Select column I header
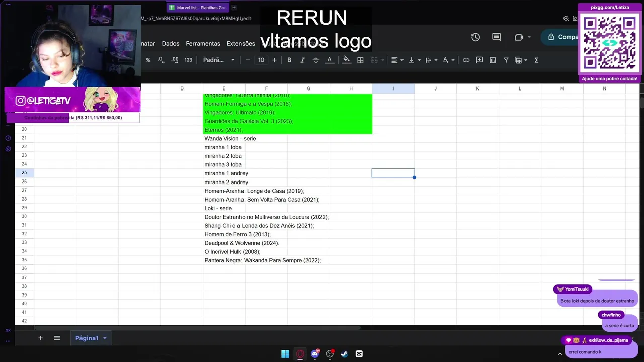This screenshot has width=644, height=362. pyautogui.click(x=393, y=88)
